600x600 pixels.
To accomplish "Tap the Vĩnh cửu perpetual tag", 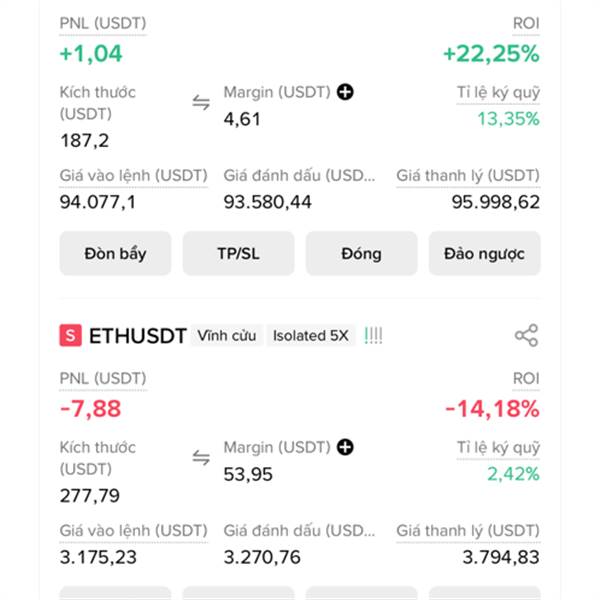I will 227,336.
